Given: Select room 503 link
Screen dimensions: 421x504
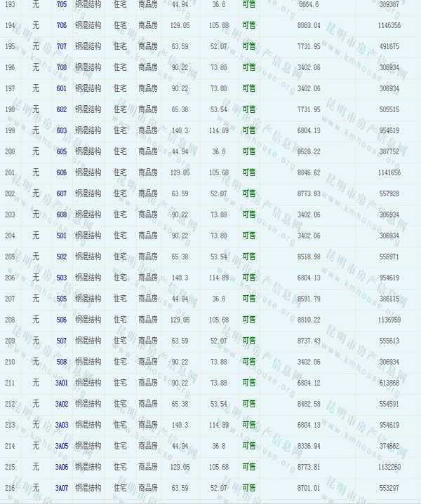Looking at the screenshot, I should click(61, 278).
